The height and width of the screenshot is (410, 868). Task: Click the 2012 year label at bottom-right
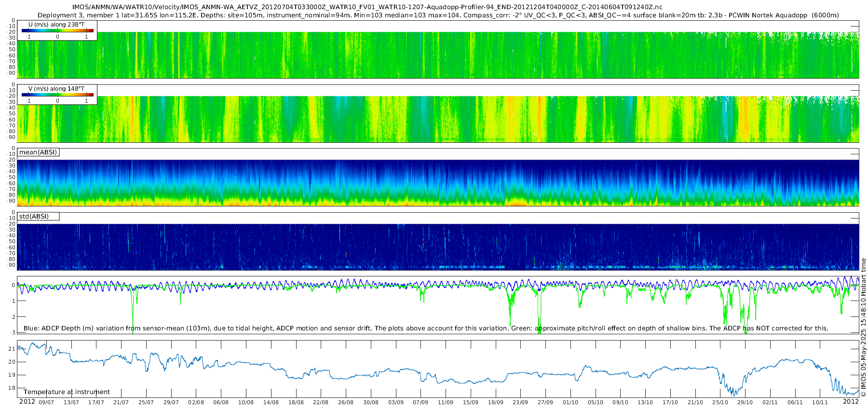851,402
